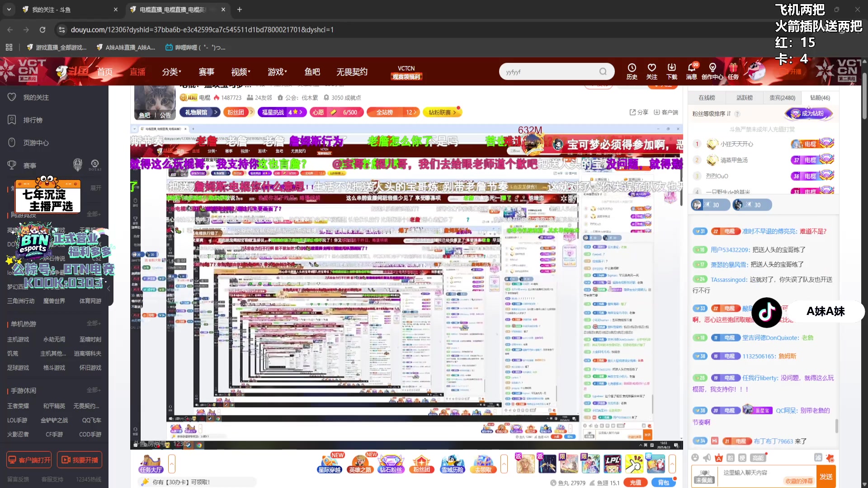Screen dimensions: 868x488
Task: Click the 粉 fan danmaku icon
Action: coord(731,458)
